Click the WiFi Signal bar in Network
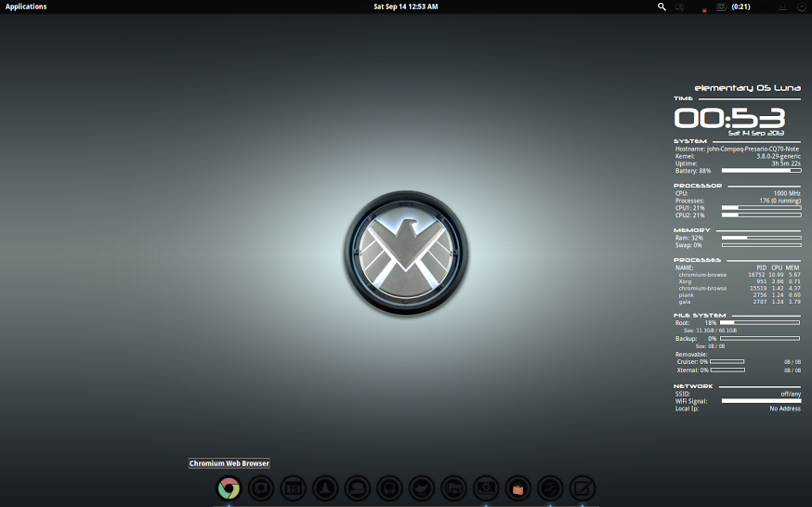Screen dimensions: 812x507 [x=761, y=401]
